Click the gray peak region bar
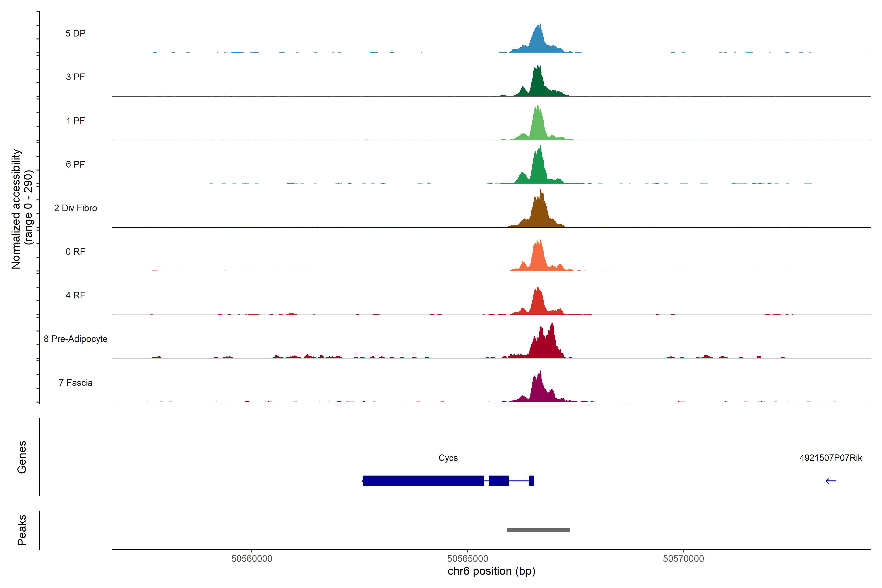Viewport: 882px width, 588px height. click(x=538, y=530)
